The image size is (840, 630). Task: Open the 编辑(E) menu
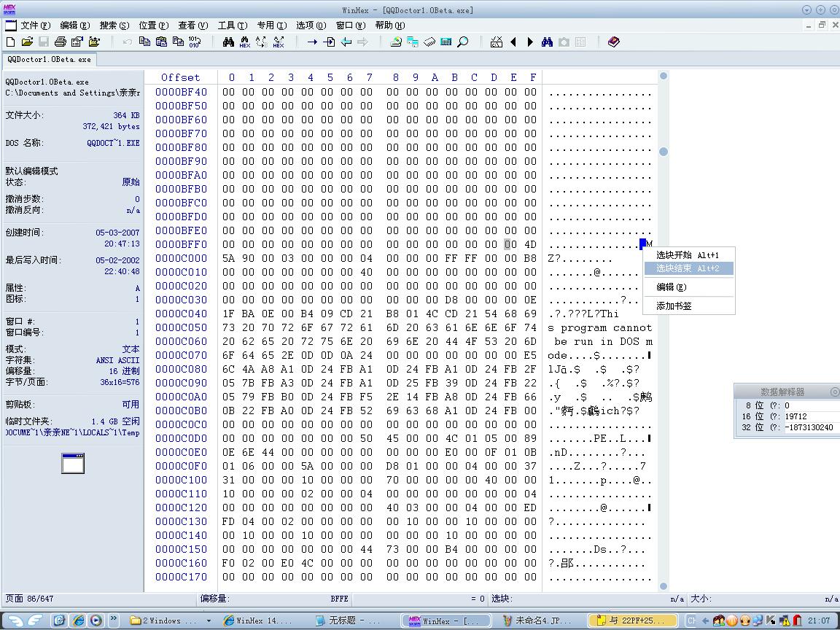75,26
